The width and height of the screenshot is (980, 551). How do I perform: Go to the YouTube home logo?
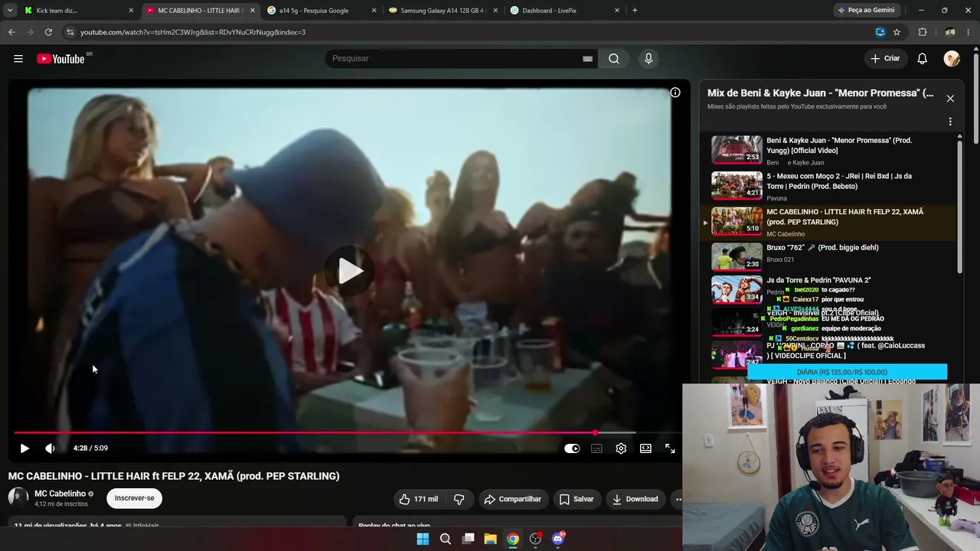click(x=60, y=59)
